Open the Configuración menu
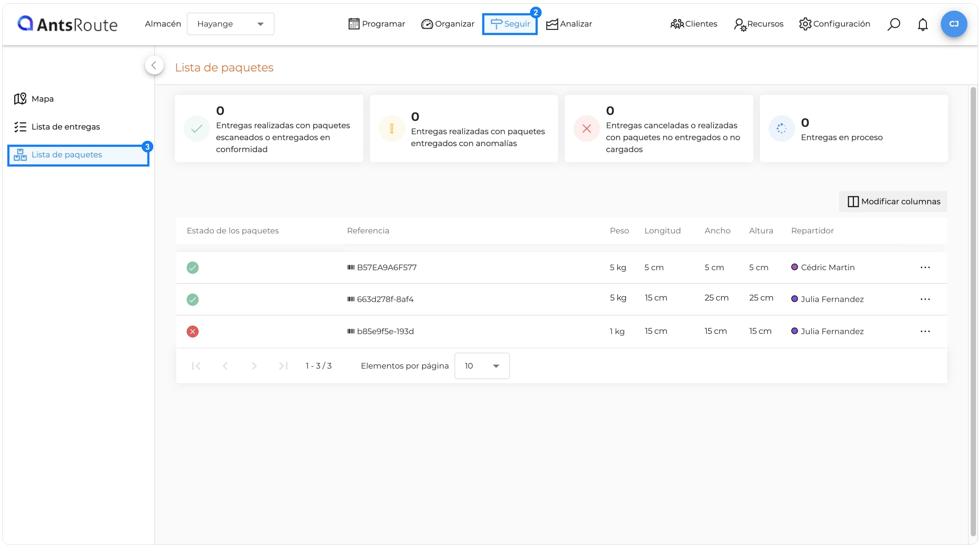This screenshot has width=980, height=547. (x=834, y=24)
